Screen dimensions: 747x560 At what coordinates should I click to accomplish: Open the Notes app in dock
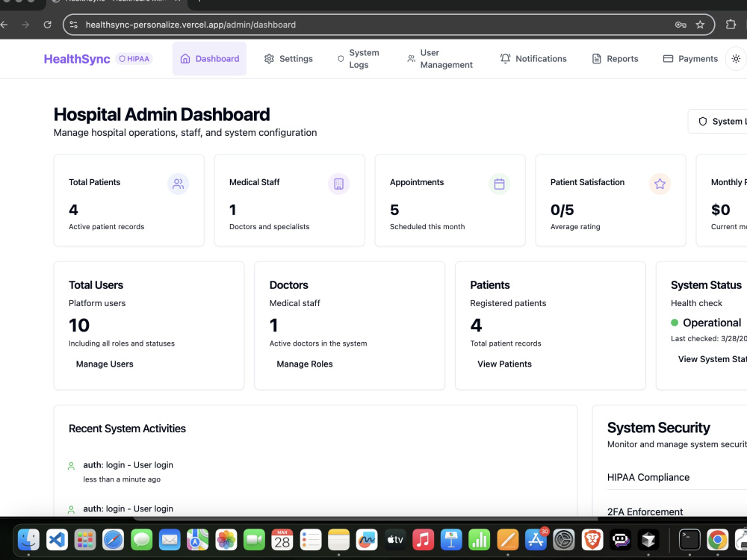(x=338, y=540)
